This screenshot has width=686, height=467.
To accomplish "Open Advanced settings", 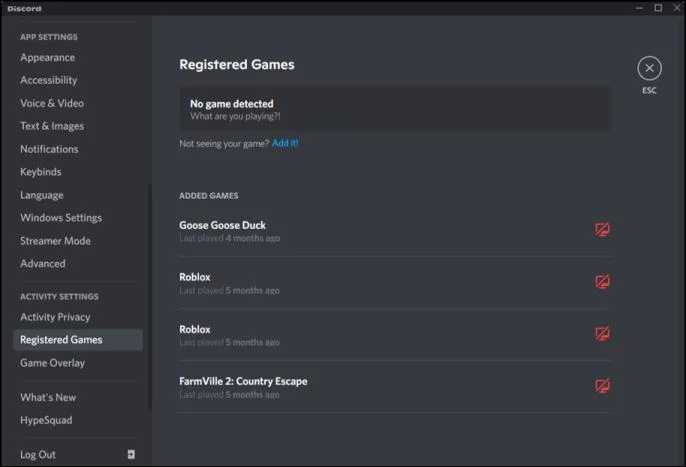I will point(42,263).
